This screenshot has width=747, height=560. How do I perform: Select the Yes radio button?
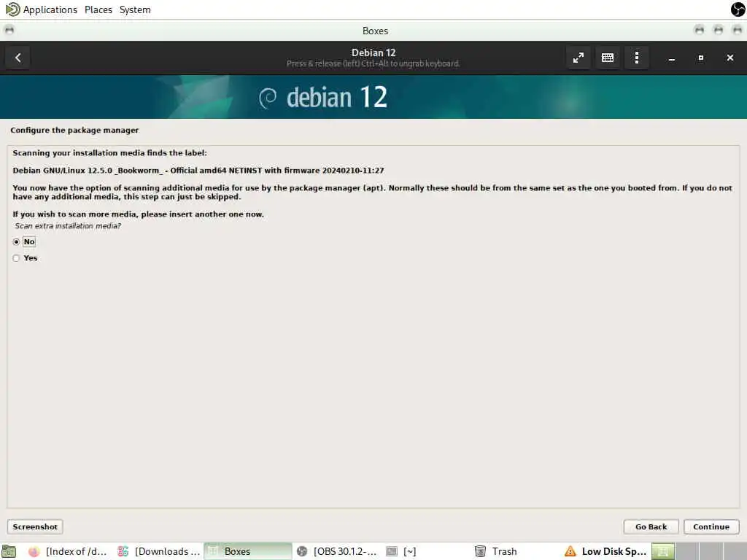[16, 258]
